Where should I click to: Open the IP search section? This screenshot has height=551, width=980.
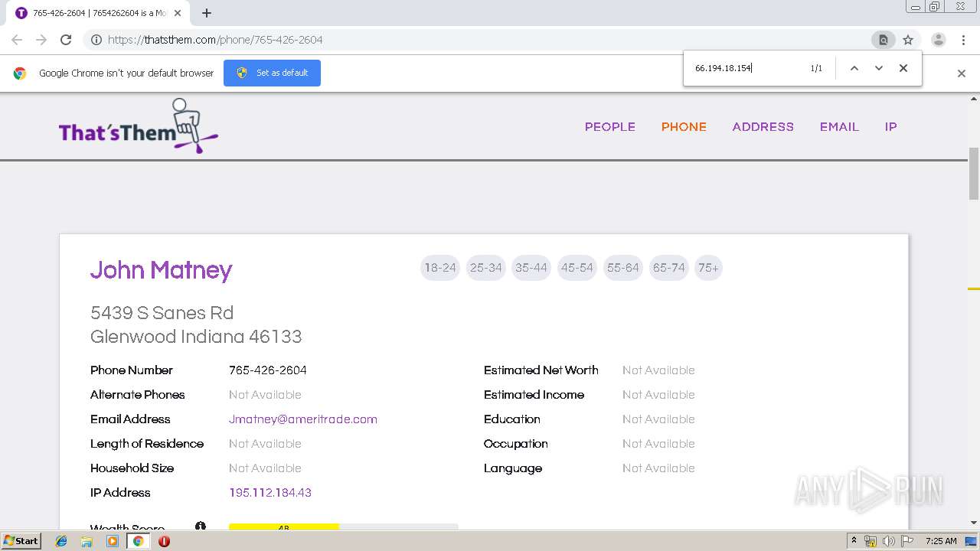point(890,127)
